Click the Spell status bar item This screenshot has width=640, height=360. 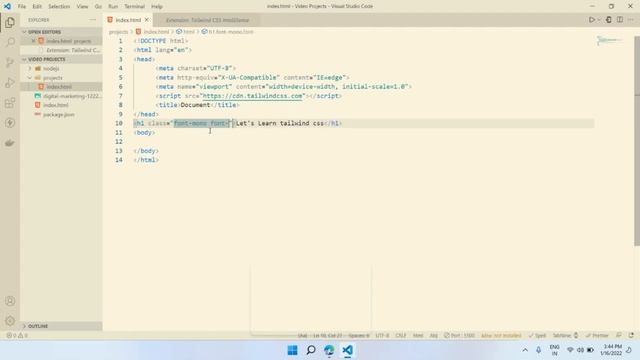[x=537, y=335]
